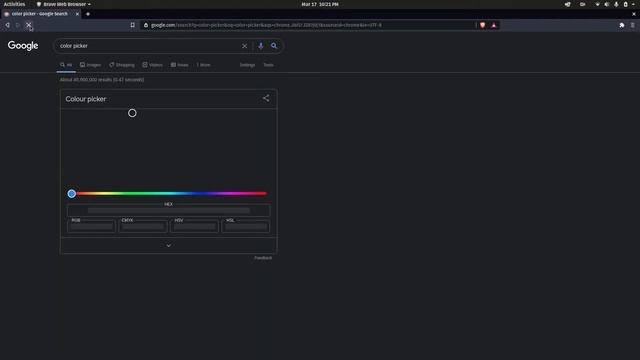
Task: Click the HEX value field
Action: click(169, 210)
